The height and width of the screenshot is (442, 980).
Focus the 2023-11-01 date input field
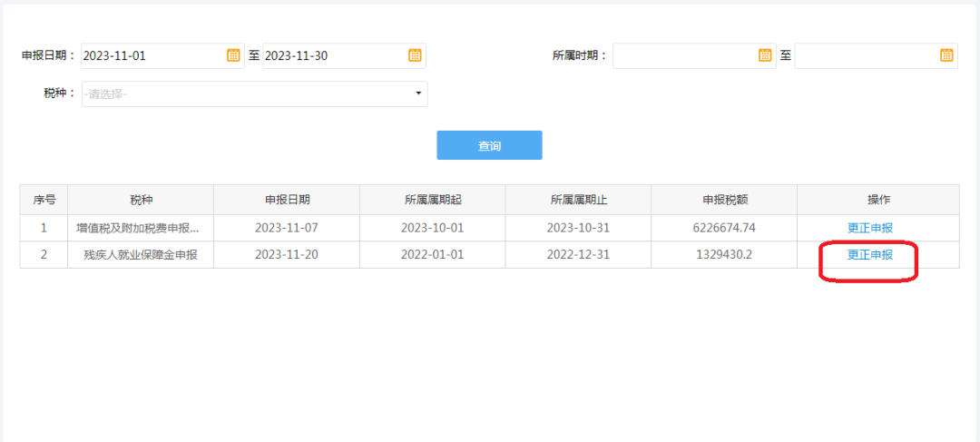click(162, 55)
